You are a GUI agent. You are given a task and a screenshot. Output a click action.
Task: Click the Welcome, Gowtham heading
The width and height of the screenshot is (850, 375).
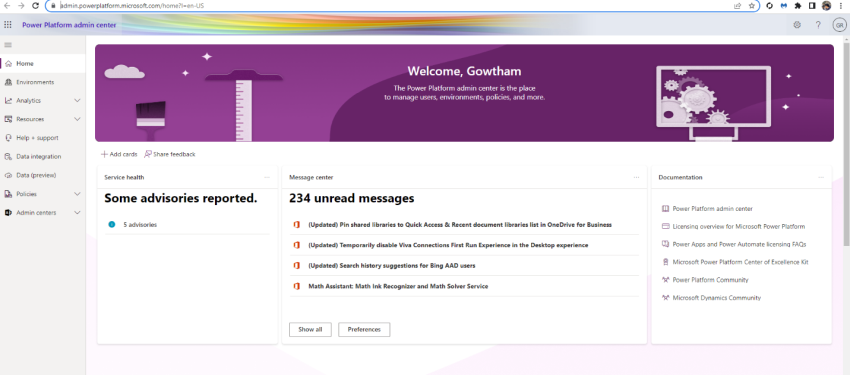[464, 71]
